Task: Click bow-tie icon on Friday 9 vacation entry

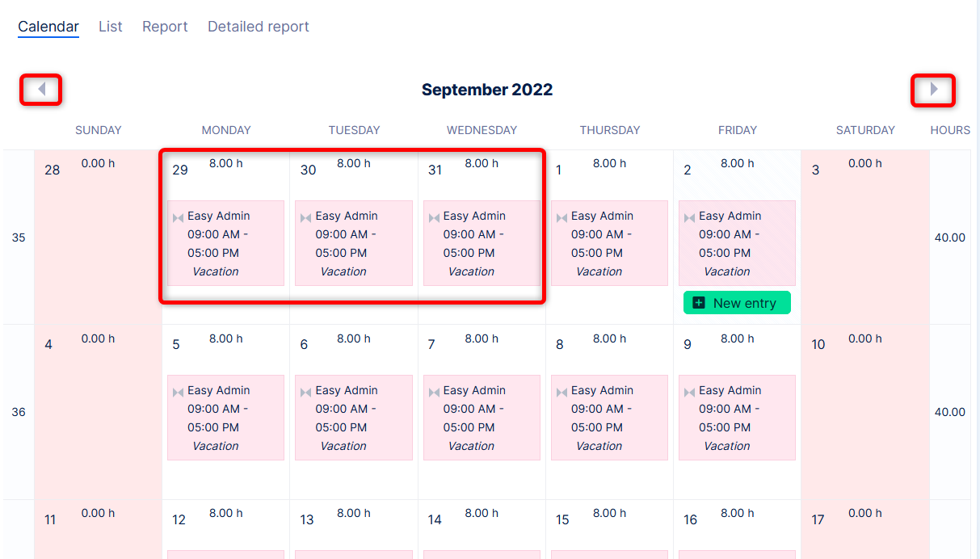Action: point(689,392)
